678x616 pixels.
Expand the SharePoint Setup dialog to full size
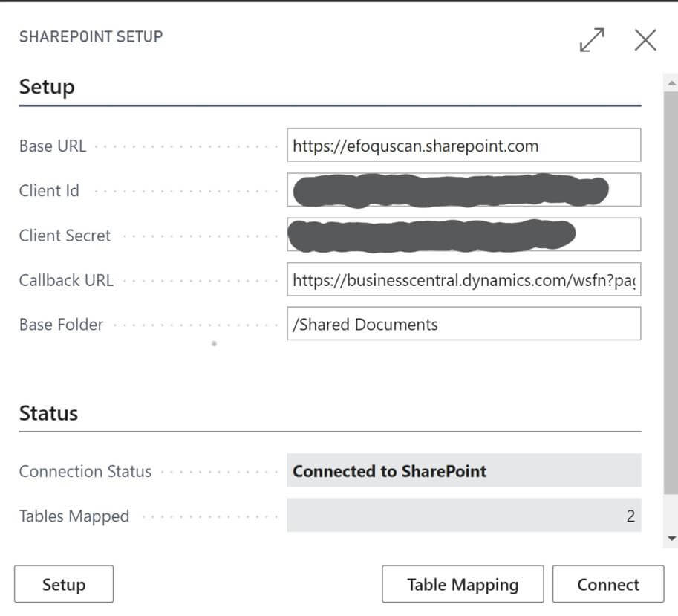coord(592,40)
